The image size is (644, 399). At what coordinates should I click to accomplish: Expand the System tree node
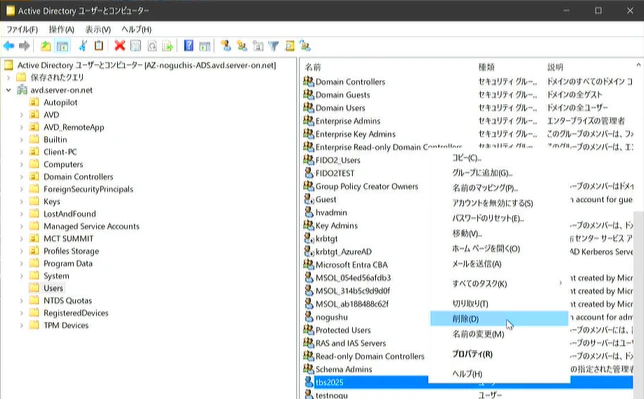click(x=21, y=276)
